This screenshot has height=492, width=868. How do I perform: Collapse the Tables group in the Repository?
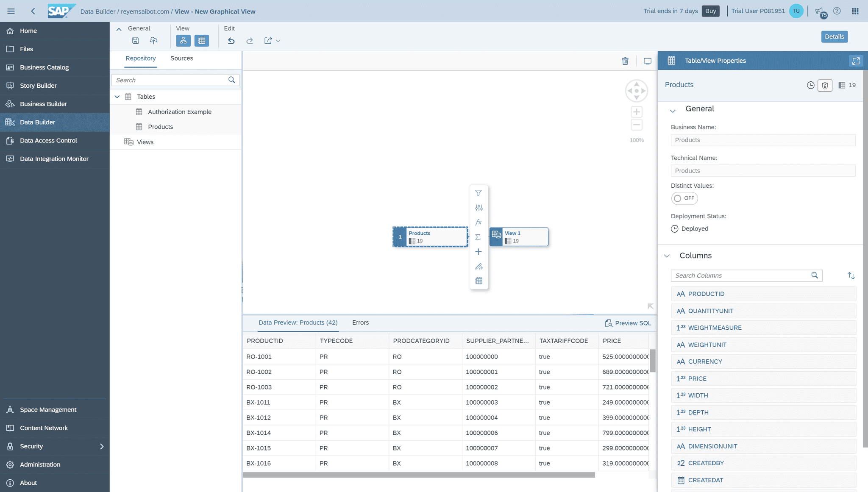point(117,96)
